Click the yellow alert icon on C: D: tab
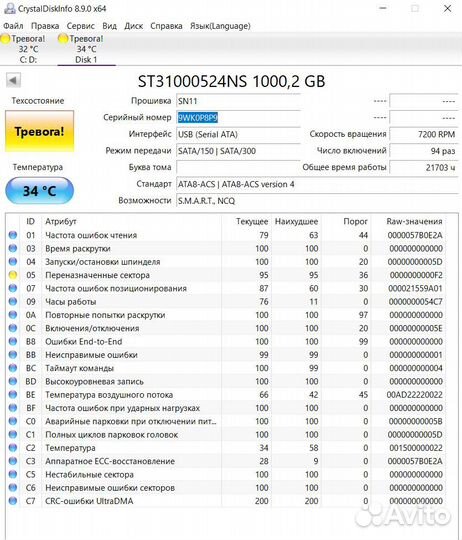462x540 pixels. [x=5, y=39]
